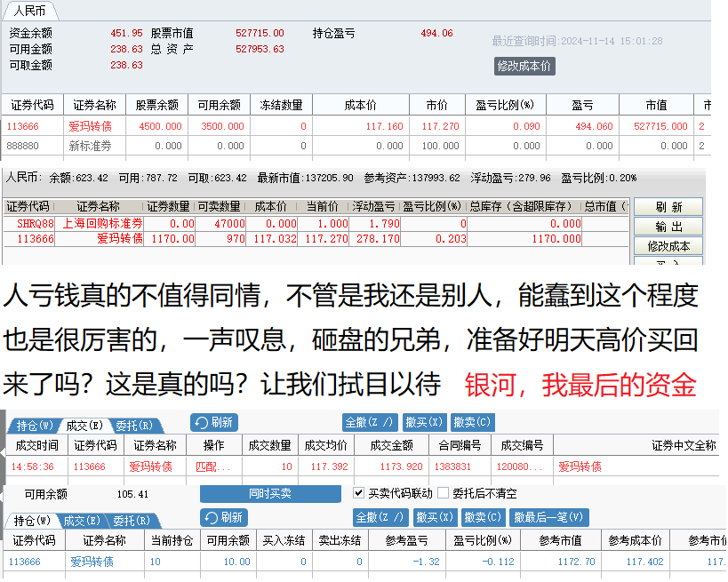Switch to 持仓(W) tab above the 成交时间 table
The image size is (728, 582).
(35, 426)
